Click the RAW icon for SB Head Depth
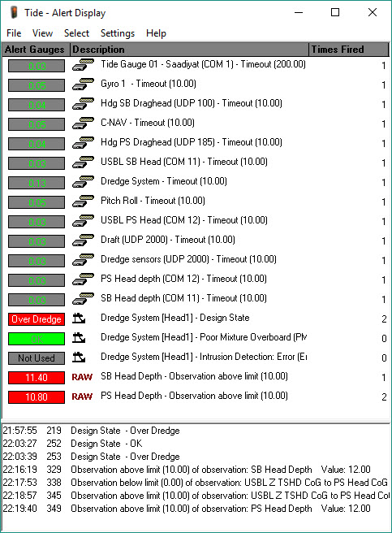The image size is (392, 533). point(82,377)
